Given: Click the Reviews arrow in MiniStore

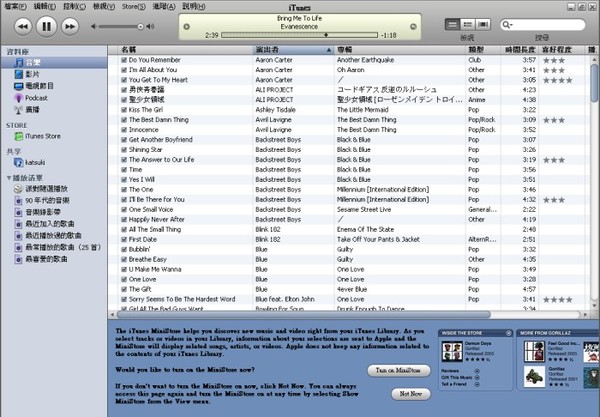Looking at the screenshot, I should pyautogui.click(x=477, y=371).
